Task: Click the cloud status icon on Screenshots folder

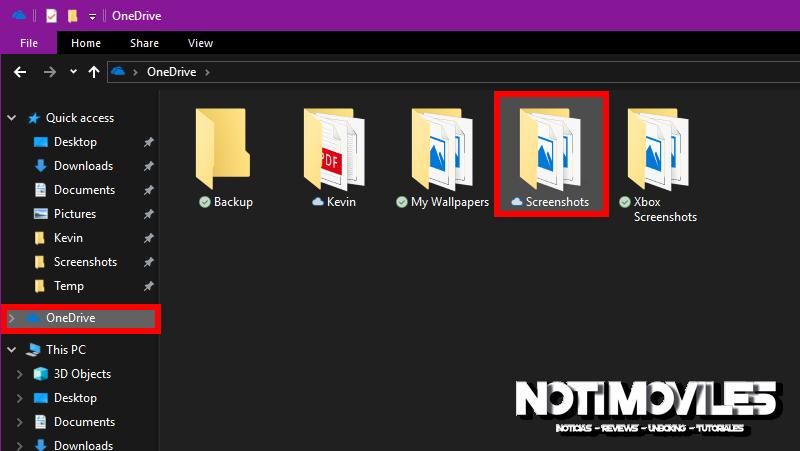Action: pyautogui.click(x=517, y=202)
